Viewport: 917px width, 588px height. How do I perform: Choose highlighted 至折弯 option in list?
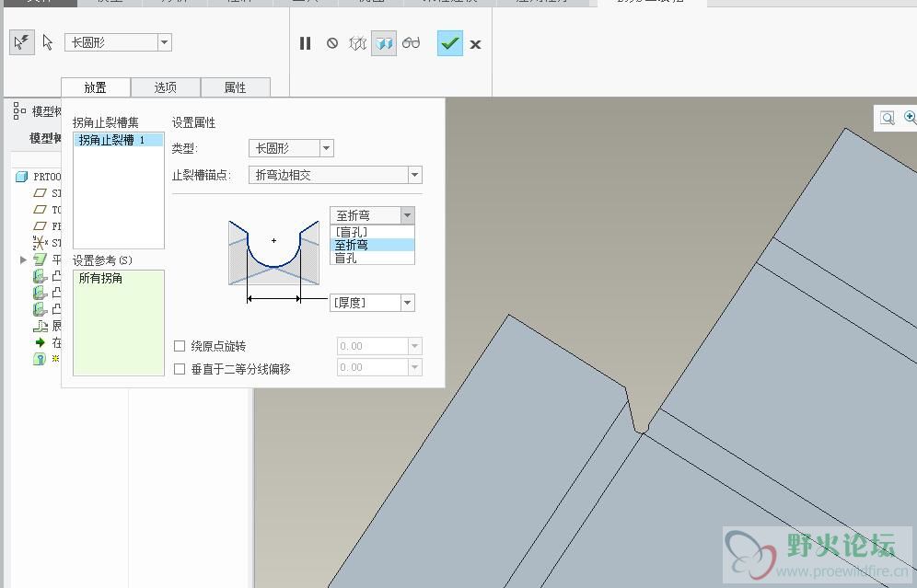point(373,245)
